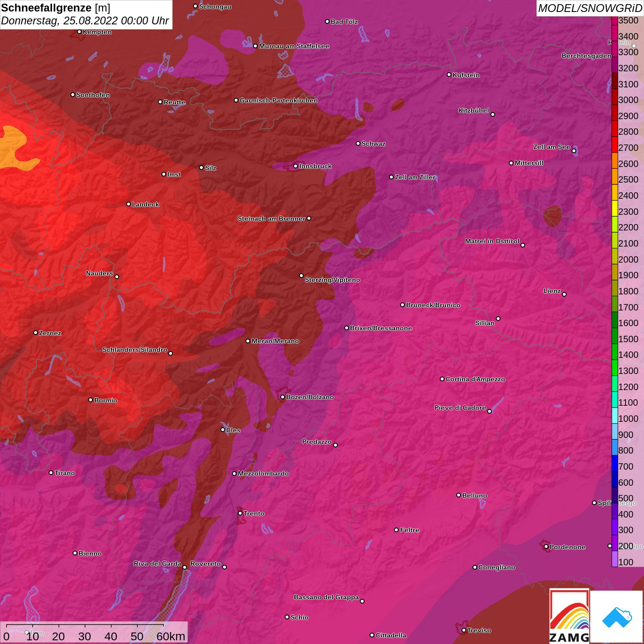Click the Steinach am Brenner label
This screenshot has width=644, height=644.
click(x=271, y=218)
